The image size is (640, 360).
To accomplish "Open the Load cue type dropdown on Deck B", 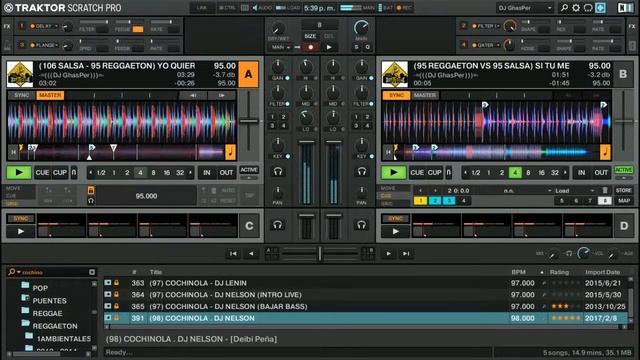I will coord(574,191).
